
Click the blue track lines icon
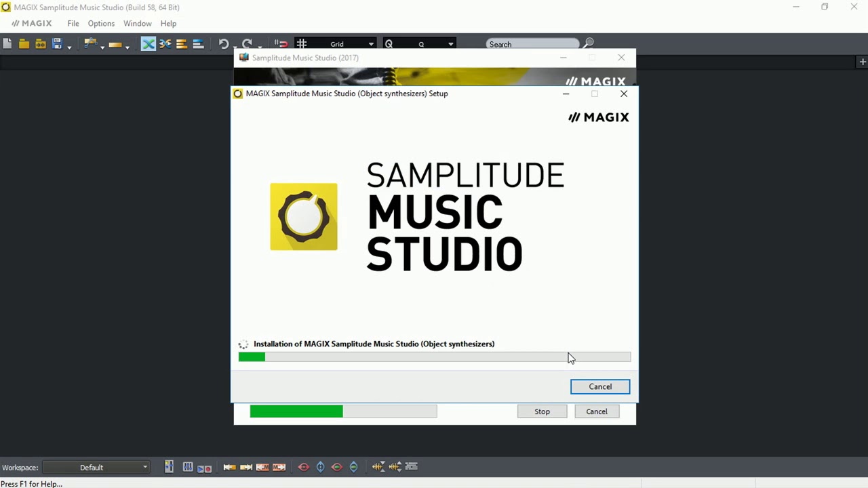(x=198, y=44)
